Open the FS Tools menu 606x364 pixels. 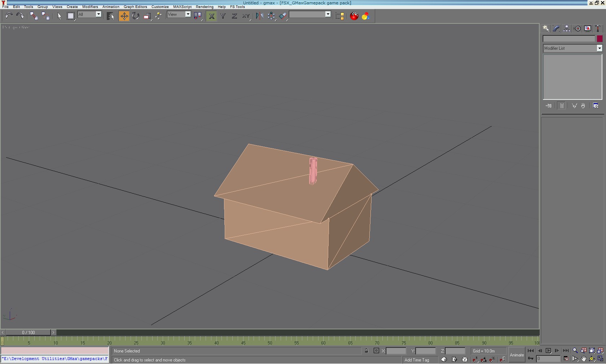(x=237, y=7)
